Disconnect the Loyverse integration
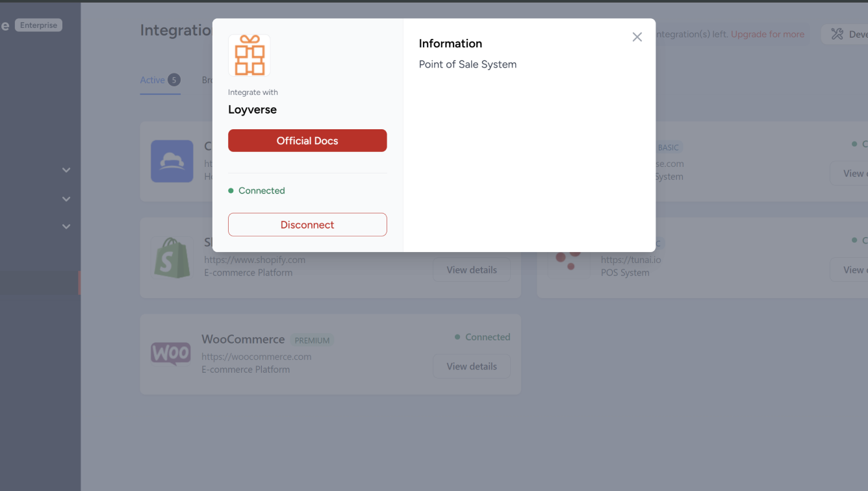868x491 pixels. (x=307, y=224)
